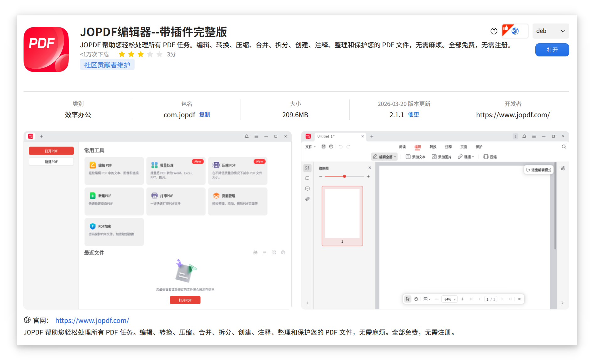The image size is (594, 364).
Task: Click the thumbs-up deepin recommendation badge
Action: (515, 31)
